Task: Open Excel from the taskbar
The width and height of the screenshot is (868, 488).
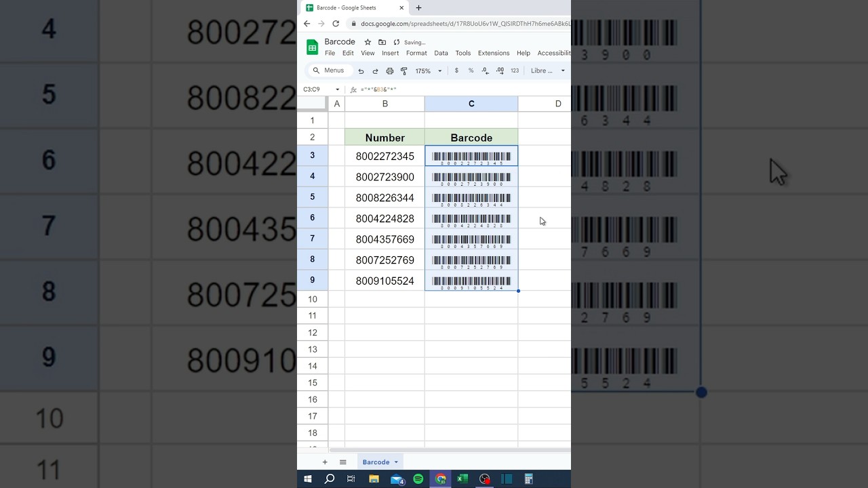Action: tap(462, 479)
